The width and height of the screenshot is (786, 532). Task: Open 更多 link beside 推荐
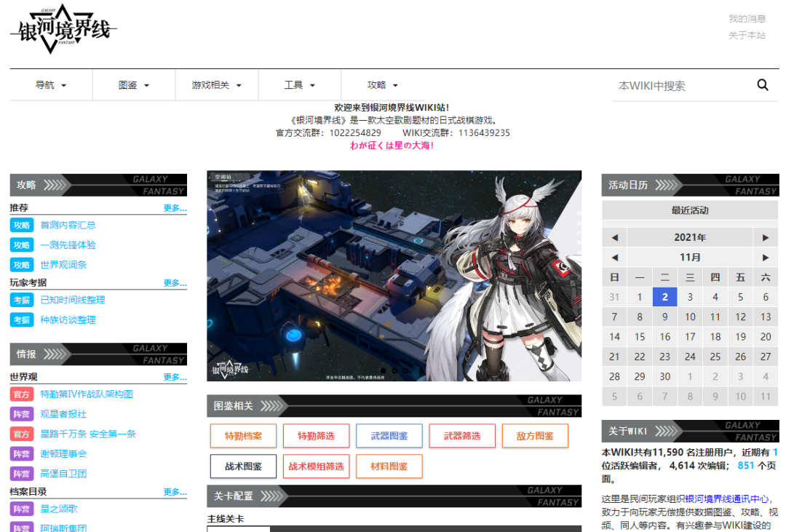(x=175, y=208)
